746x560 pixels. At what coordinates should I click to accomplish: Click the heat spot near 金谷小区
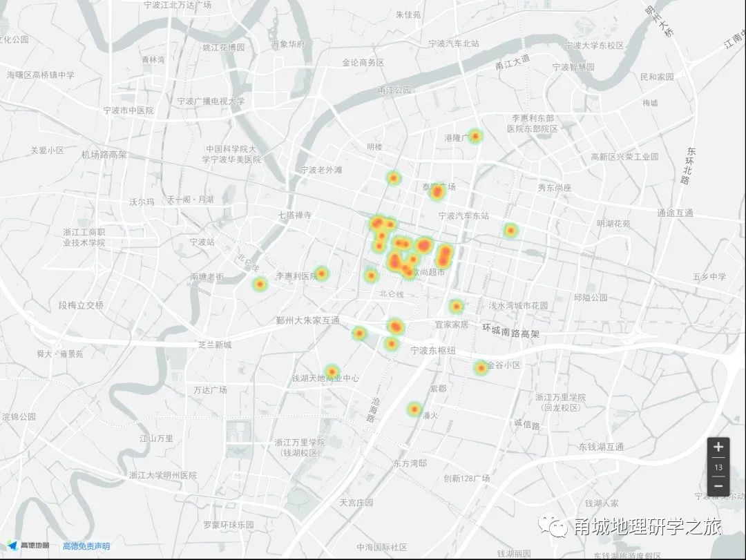pyautogui.click(x=481, y=368)
